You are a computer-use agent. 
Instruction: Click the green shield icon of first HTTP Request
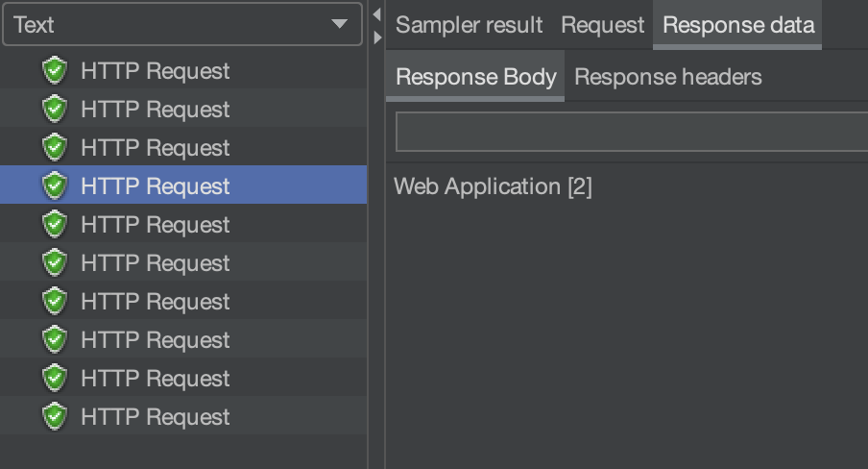pyautogui.click(x=56, y=71)
